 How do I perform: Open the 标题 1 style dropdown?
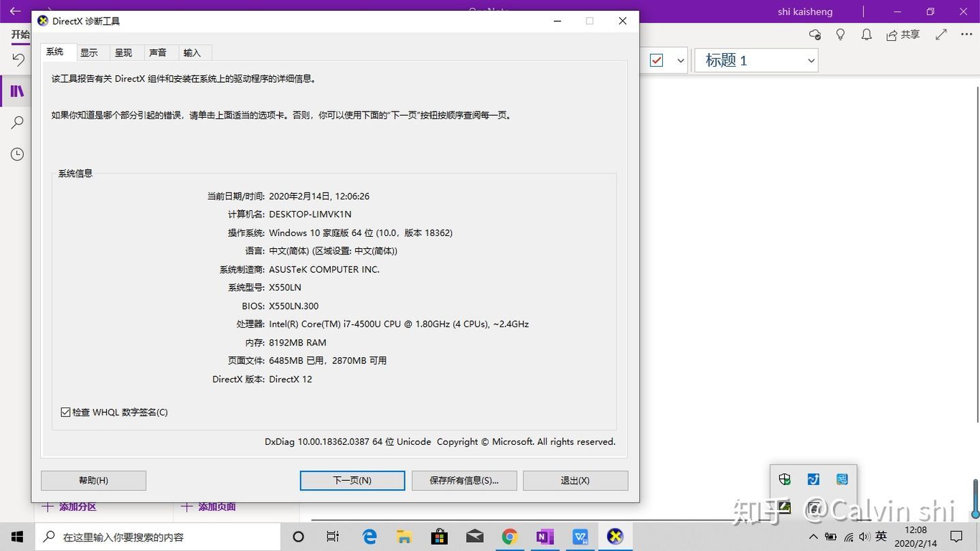pos(756,61)
